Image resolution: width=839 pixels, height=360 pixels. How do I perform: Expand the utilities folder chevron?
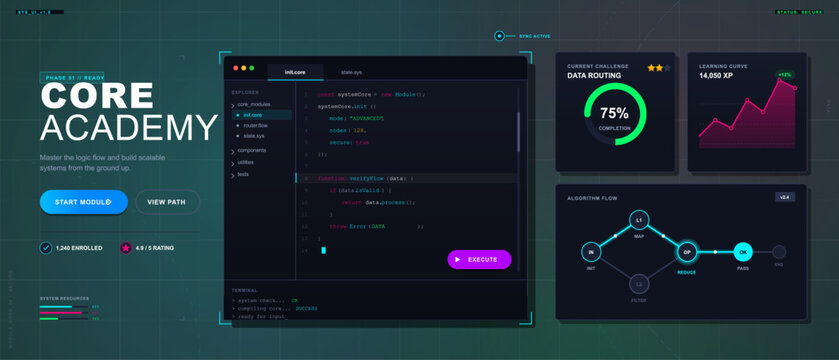(x=233, y=163)
